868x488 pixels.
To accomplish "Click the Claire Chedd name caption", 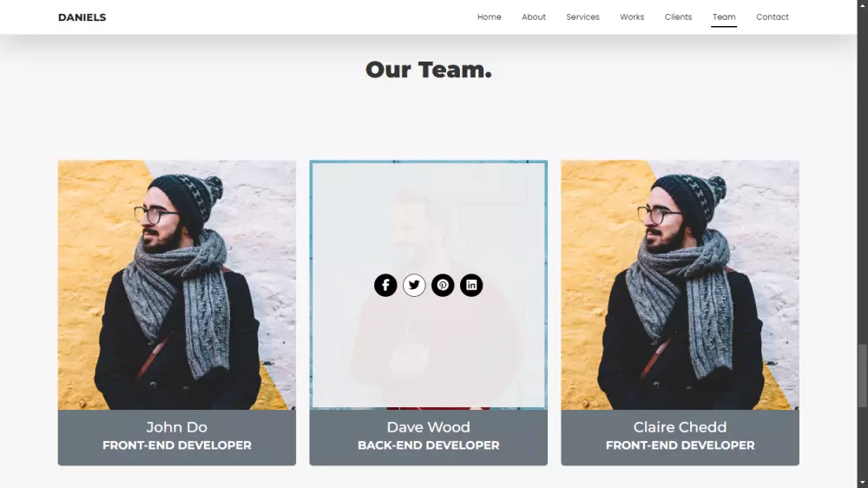I will point(680,427).
